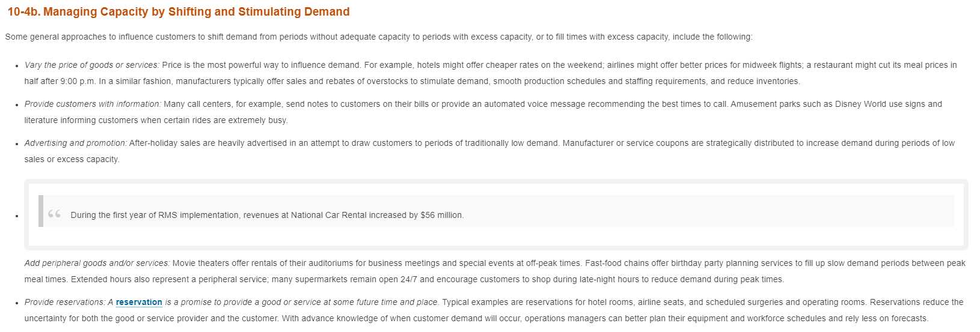Click the italic phrase Advertising and promotion
Image resolution: width=980 pixels, height=332 pixels.
pyautogui.click(x=76, y=143)
